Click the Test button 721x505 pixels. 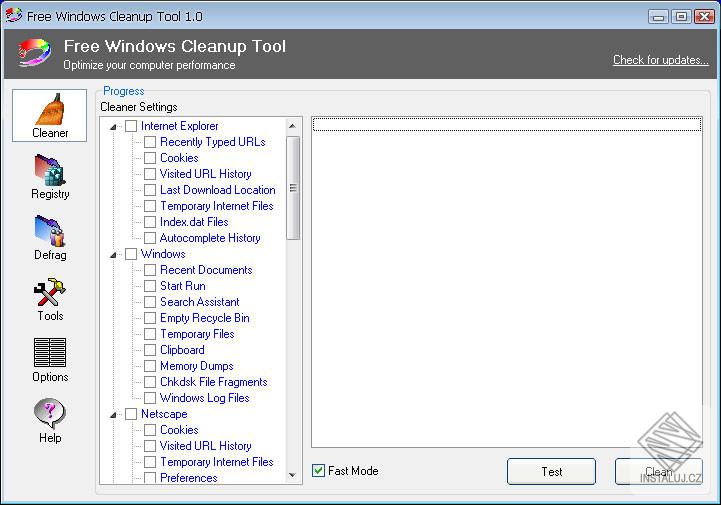coord(551,471)
